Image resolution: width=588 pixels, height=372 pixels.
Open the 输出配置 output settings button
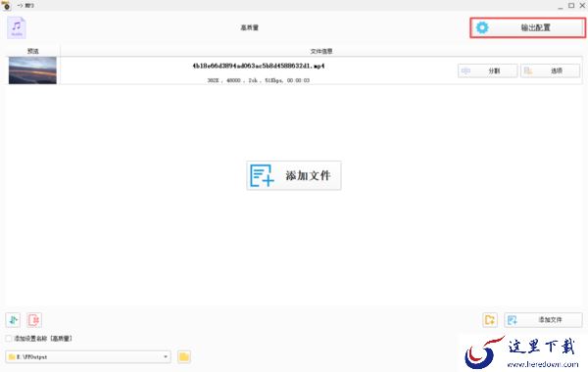(527, 27)
